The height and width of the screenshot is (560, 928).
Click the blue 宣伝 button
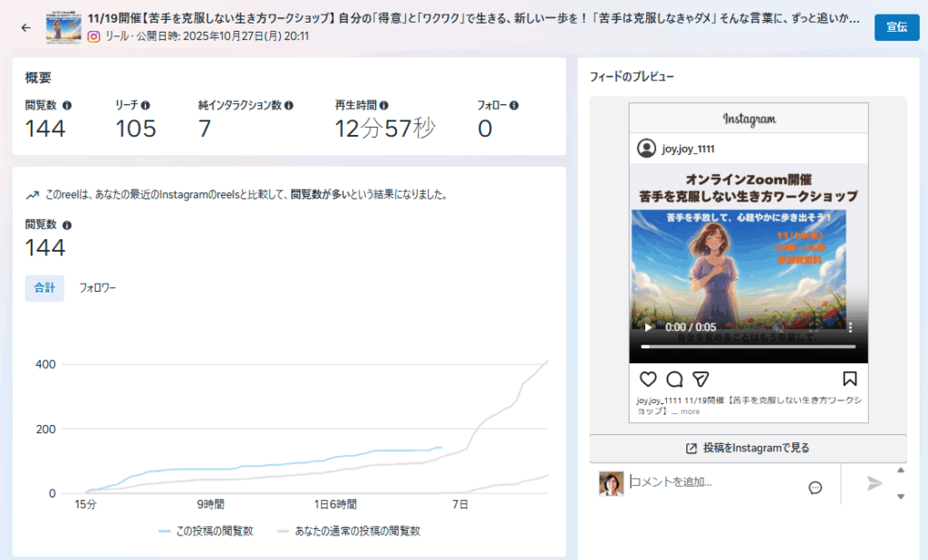pos(896,27)
